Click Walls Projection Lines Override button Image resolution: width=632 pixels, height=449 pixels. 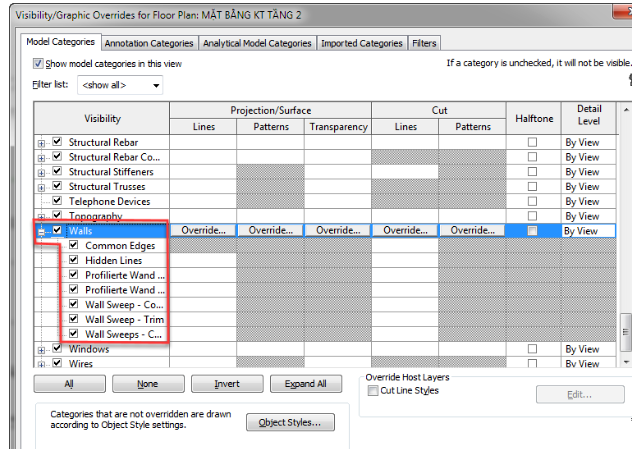(x=203, y=230)
